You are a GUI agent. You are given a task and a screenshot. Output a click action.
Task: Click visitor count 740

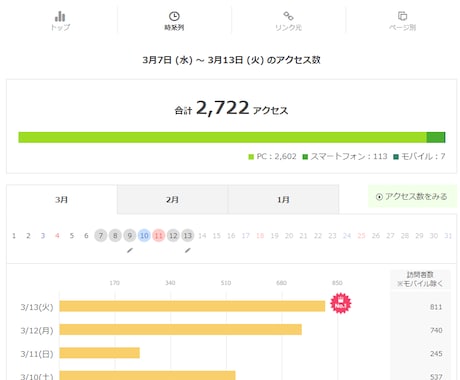pos(436,330)
